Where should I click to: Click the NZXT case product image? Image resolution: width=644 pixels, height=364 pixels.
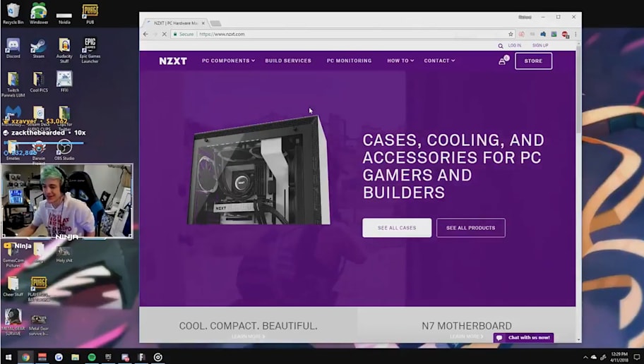pyautogui.click(x=258, y=170)
